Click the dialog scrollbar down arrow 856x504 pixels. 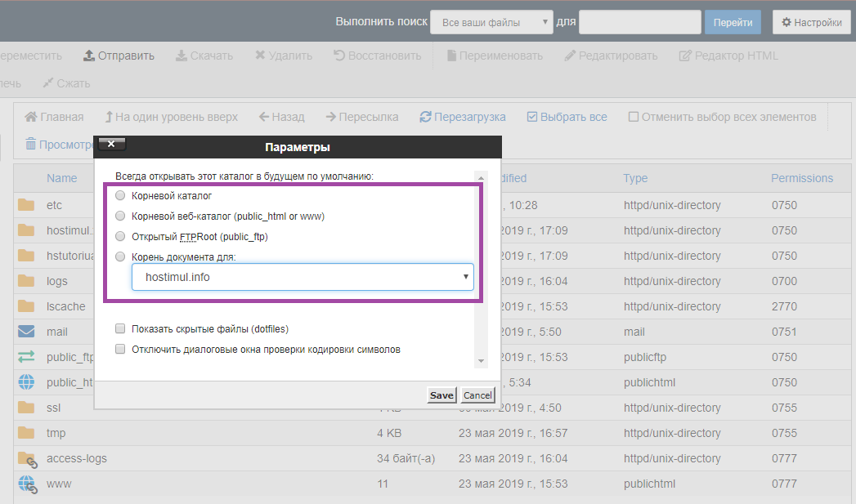(481, 360)
